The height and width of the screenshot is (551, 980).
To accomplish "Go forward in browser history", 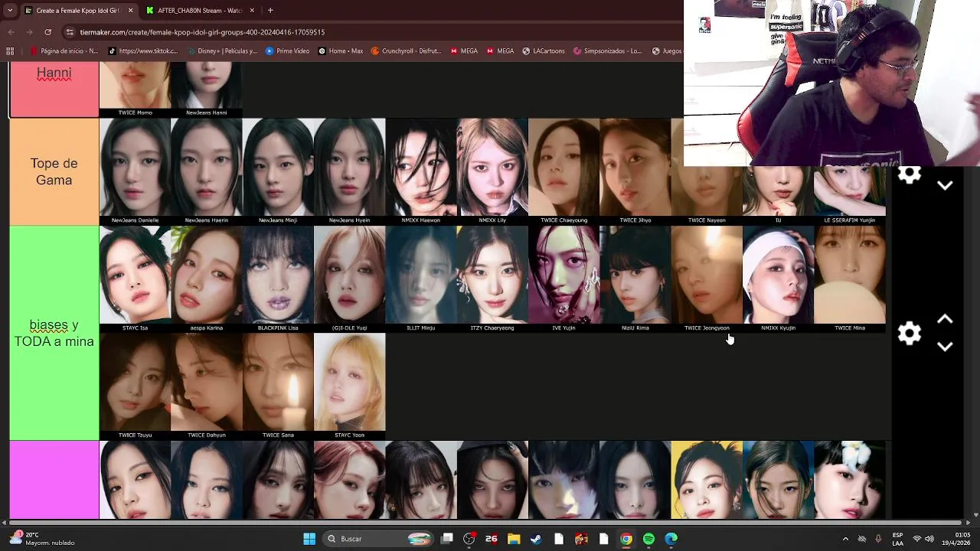I will [x=29, y=32].
